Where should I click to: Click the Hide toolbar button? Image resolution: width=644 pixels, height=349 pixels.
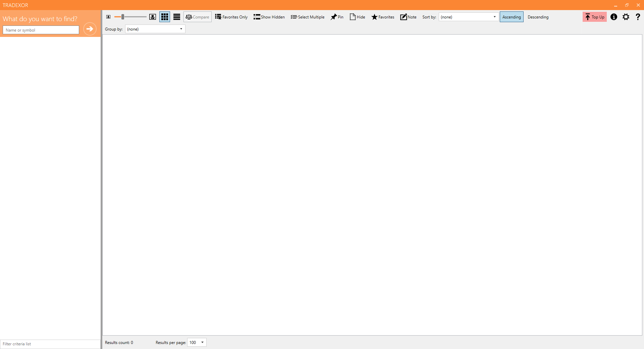358,17
